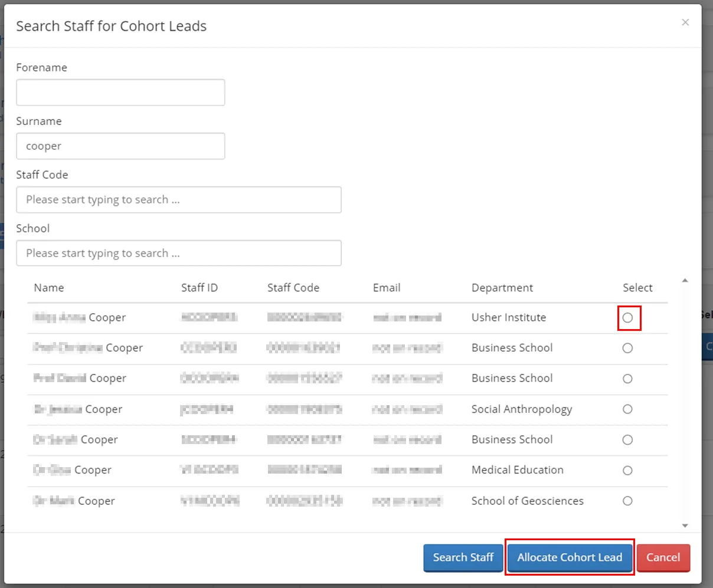Click the School typeahead search field

[179, 253]
